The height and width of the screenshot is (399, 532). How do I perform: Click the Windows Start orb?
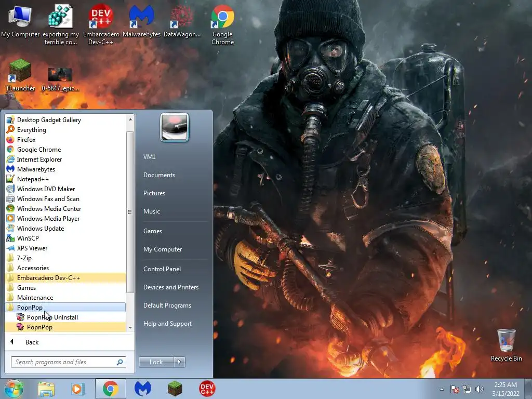tap(14, 389)
